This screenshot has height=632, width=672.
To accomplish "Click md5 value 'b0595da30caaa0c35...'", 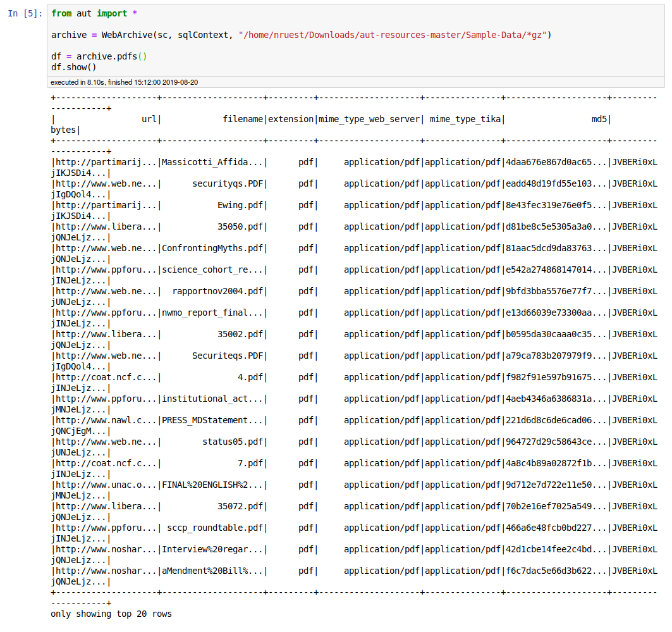I will [x=556, y=334].
